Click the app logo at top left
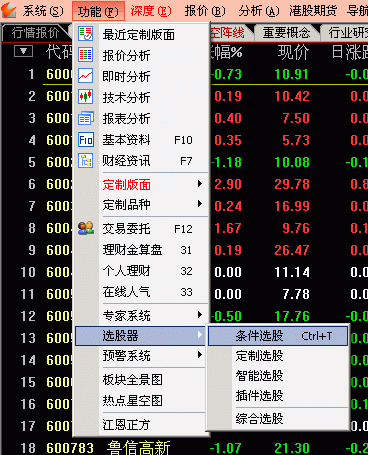 point(9,10)
